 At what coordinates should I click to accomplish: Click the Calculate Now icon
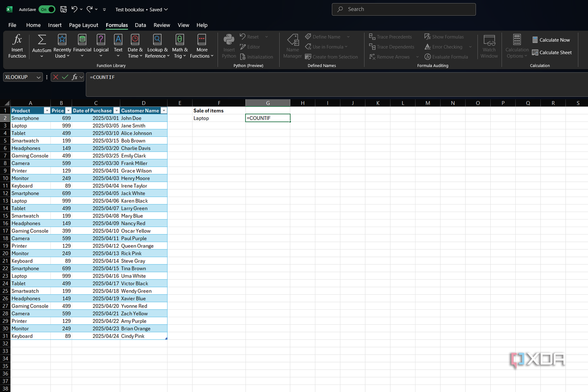(535, 40)
